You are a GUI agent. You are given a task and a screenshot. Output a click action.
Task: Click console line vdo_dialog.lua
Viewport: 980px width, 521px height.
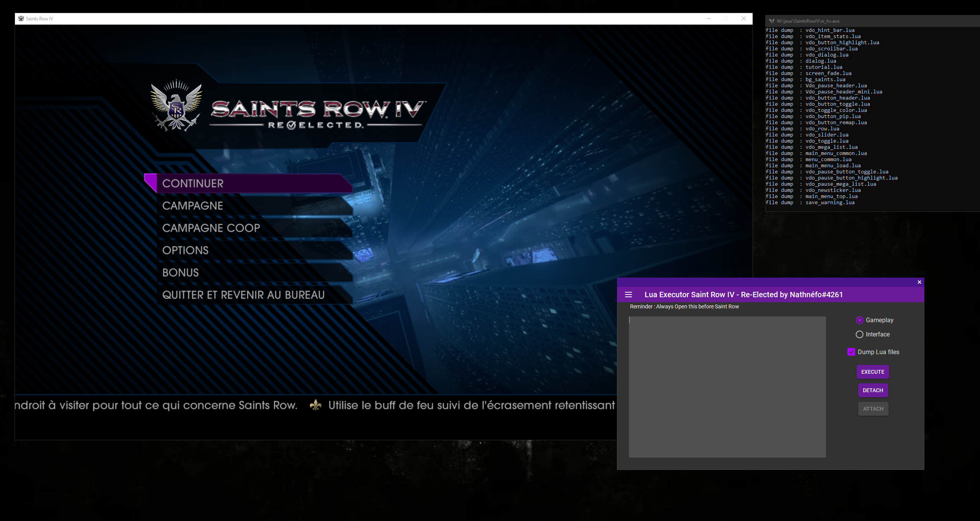click(807, 55)
